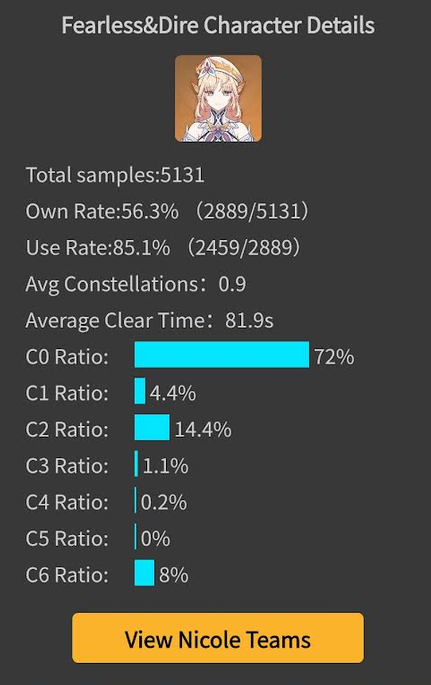Viewport: 431px width, 685px height.
Task: Click the Avg Constellations 0.9 value
Action: click(x=232, y=284)
